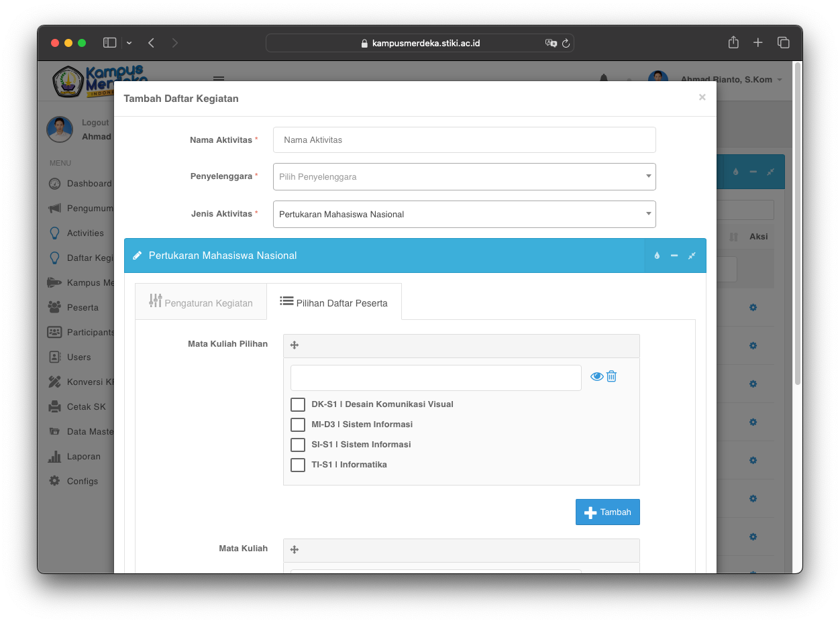This screenshot has width=840, height=623.
Task: Collapse Pertukaran Mahasiswa Nasional panel with minus icon
Action: pyautogui.click(x=674, y=256)
